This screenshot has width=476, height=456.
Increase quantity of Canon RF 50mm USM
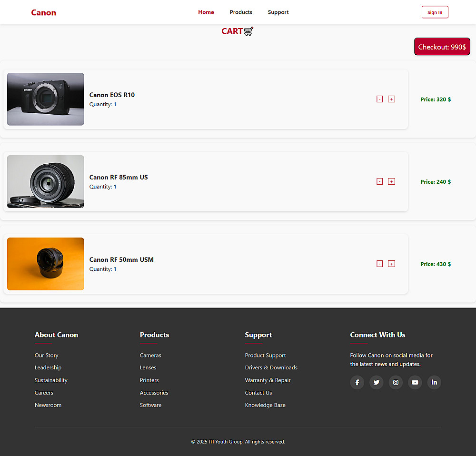point(392,264)
